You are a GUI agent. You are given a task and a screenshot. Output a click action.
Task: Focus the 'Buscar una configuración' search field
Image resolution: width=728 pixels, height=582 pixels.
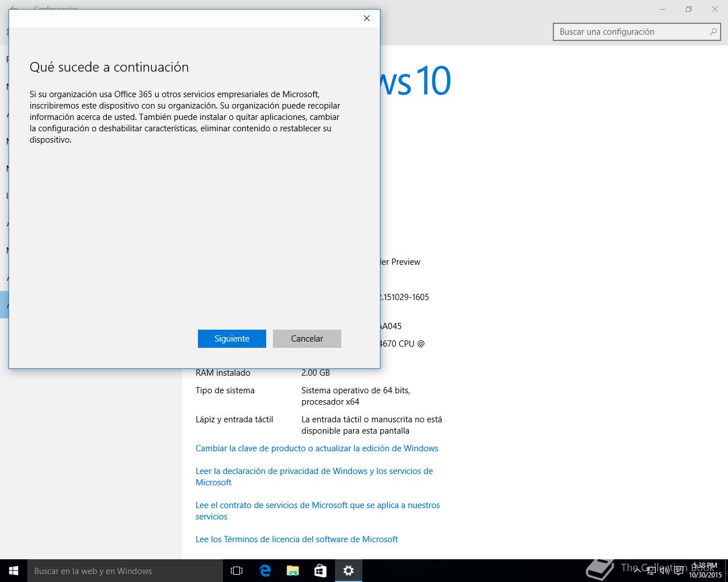[x=637, y=32]
